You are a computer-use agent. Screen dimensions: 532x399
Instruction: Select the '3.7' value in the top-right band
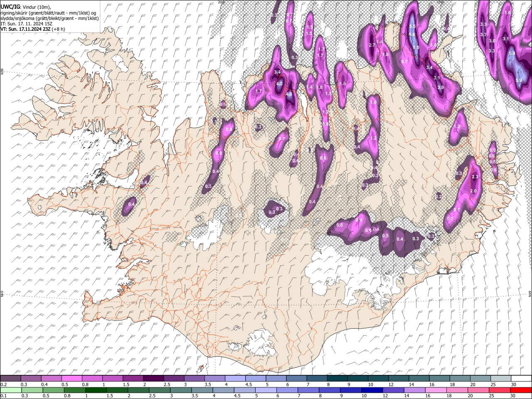click(483, 34)
